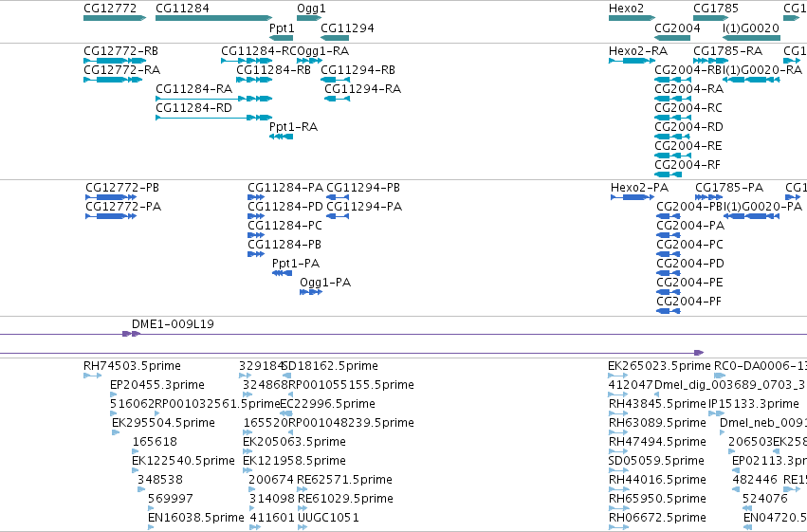Viewport: 807px width, 532px height.
Task: Select the CG1785 gene label
Action: pos(715,9)
